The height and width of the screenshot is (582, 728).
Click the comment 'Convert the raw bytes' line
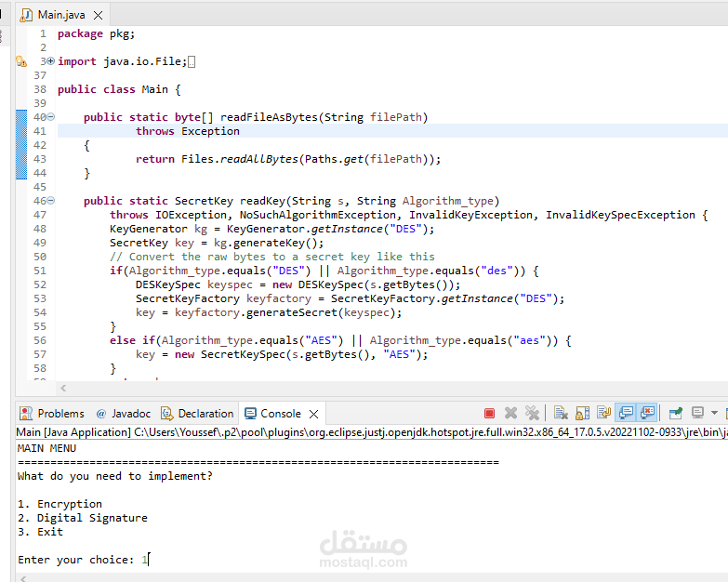coord(272,257)
